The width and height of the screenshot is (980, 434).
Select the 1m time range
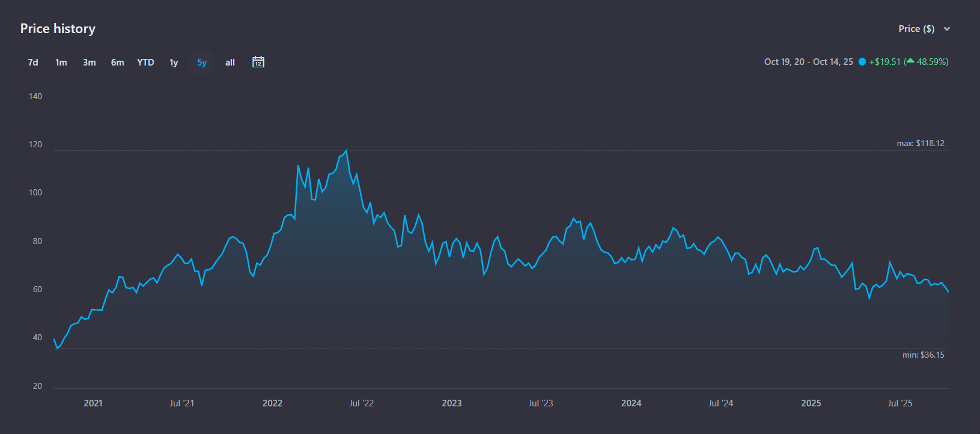point(61,63)
